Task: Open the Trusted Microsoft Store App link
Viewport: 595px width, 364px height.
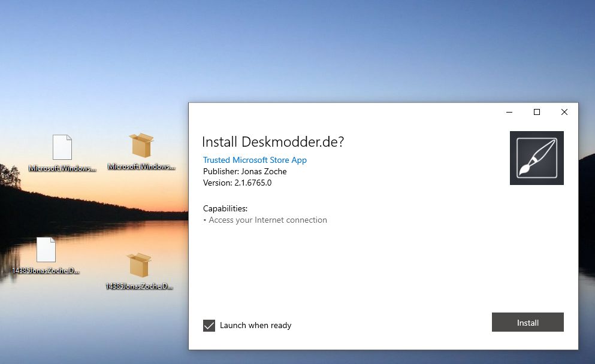Action: [255, 160]
